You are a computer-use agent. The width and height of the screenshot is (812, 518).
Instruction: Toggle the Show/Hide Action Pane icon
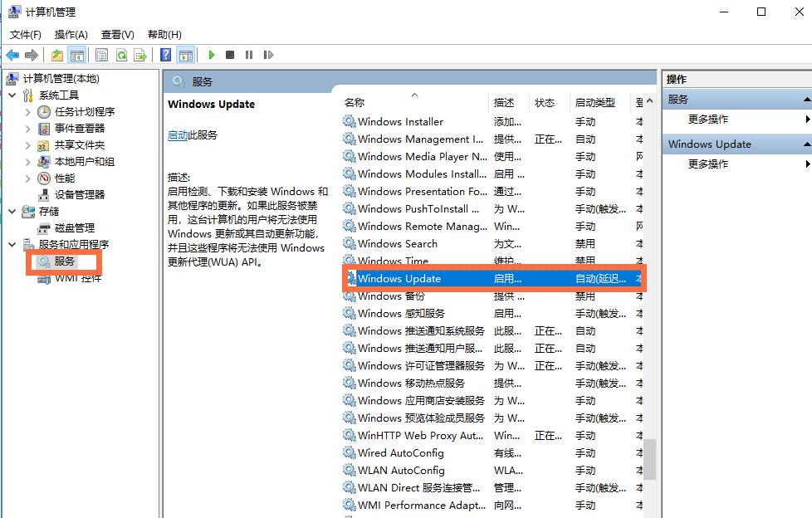[x=185, y=55]
